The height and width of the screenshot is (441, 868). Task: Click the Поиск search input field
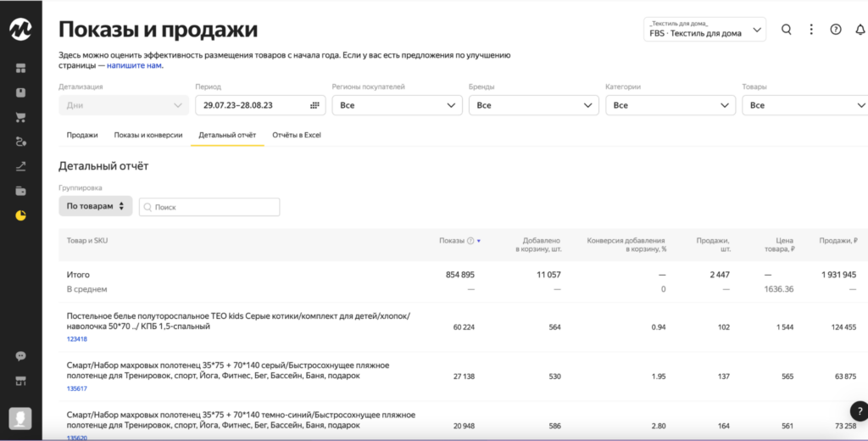209,207
